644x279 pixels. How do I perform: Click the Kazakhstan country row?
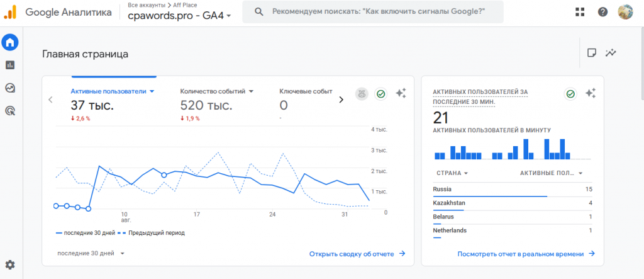coord(513,204)
